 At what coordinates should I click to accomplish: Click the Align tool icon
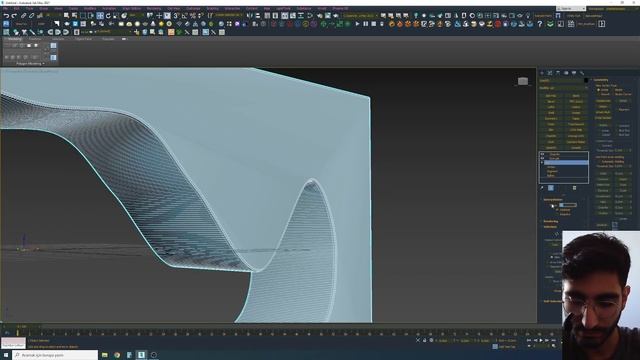click(x=258, y=16)
